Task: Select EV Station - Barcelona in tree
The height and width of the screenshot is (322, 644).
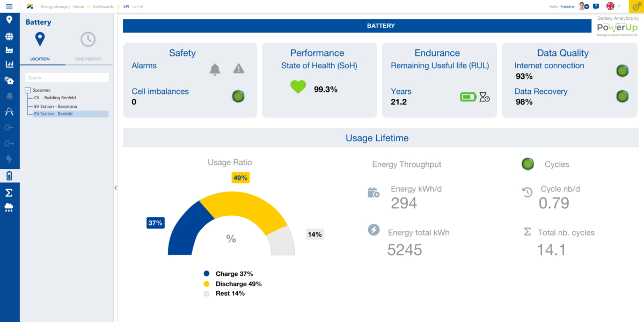Action: click(55, 106)
